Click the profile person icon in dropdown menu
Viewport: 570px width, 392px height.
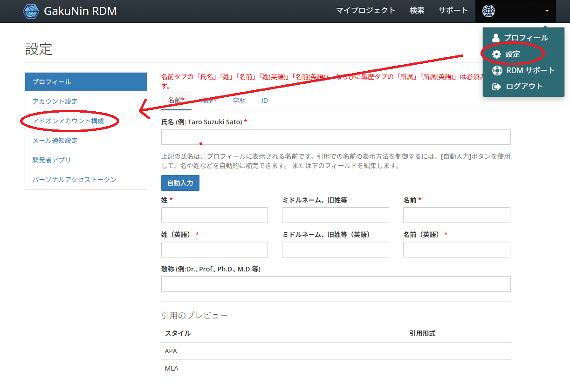[x=496, y=38]
